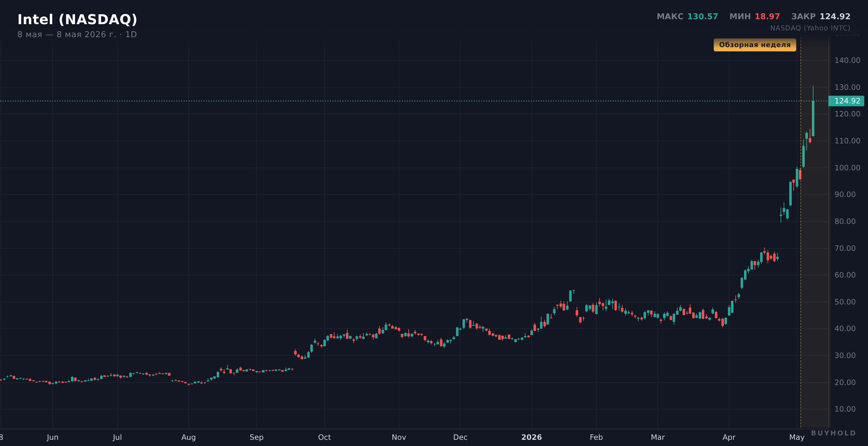The height and width of the screenshot is (446, 868).
Task: Click the 20.00 price axis label
Action: pos(845,383)
